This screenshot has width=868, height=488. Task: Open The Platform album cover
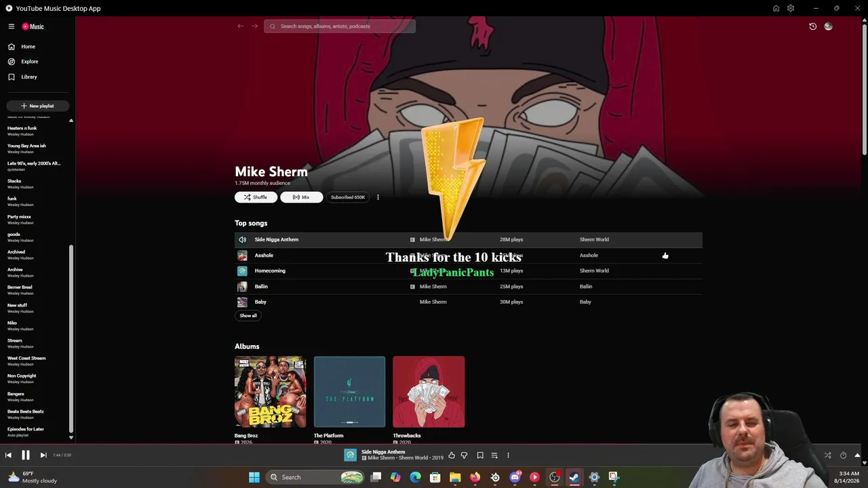click(x=349, y=392)
